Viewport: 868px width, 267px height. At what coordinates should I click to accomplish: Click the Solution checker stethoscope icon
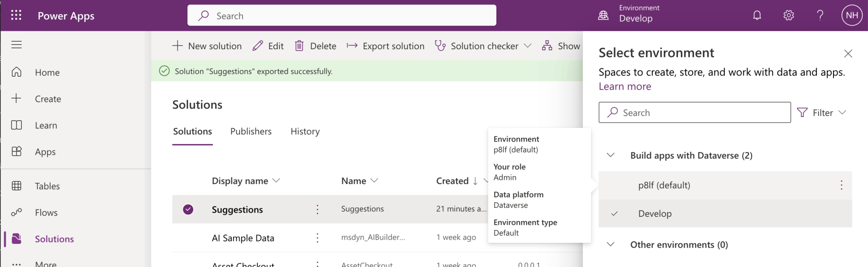(440, 46)
